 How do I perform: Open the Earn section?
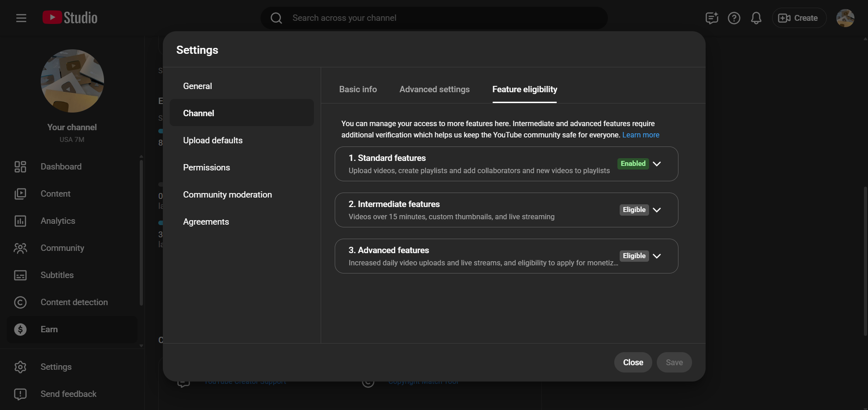[x=49, y=330]
